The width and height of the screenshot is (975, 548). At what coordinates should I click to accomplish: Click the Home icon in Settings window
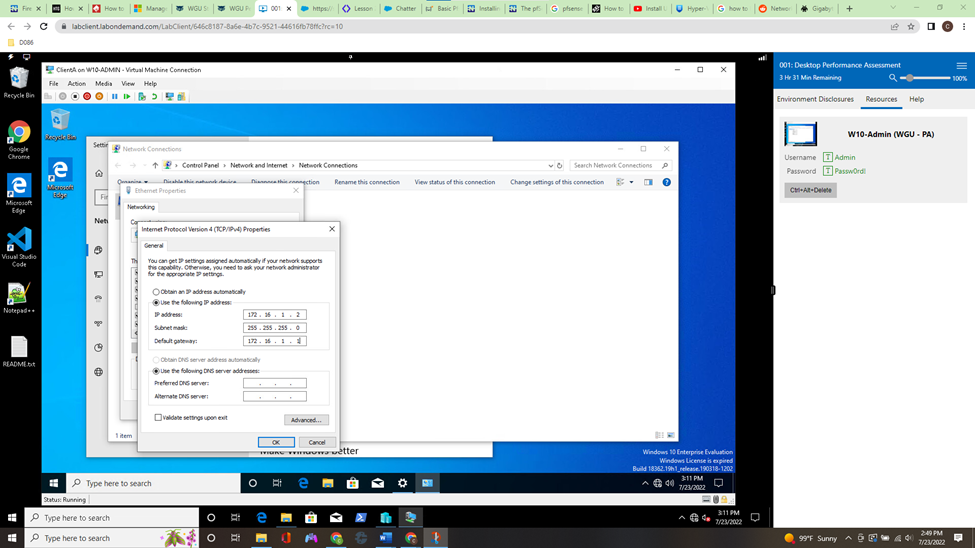(x=99, y=174)
